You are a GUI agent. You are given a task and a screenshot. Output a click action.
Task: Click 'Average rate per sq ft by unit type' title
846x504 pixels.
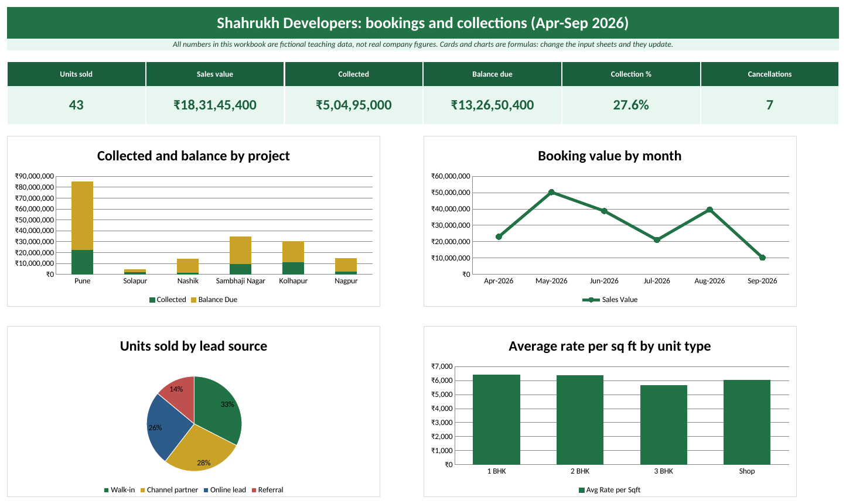click(x=610, y=346)
